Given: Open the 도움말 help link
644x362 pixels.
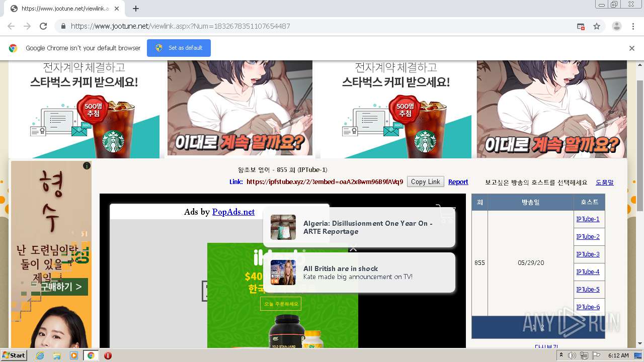Looking at the screenshot, I should [x=604, y=183].
